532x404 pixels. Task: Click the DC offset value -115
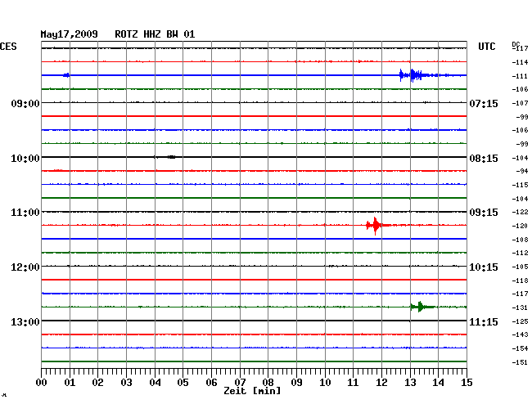point(520,185)
